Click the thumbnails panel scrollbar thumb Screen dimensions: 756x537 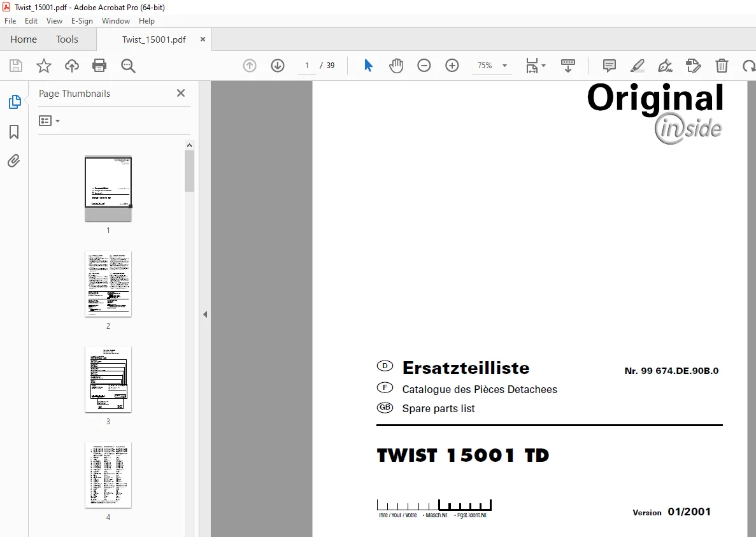coord(190,171)
